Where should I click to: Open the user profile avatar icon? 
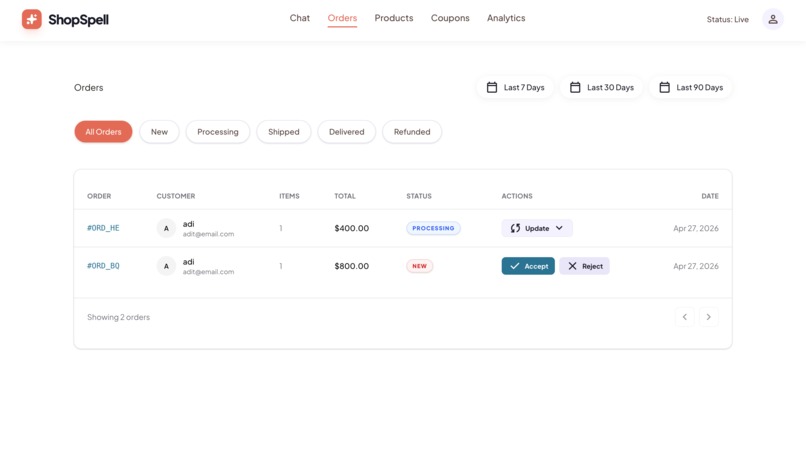click(773, 20)
